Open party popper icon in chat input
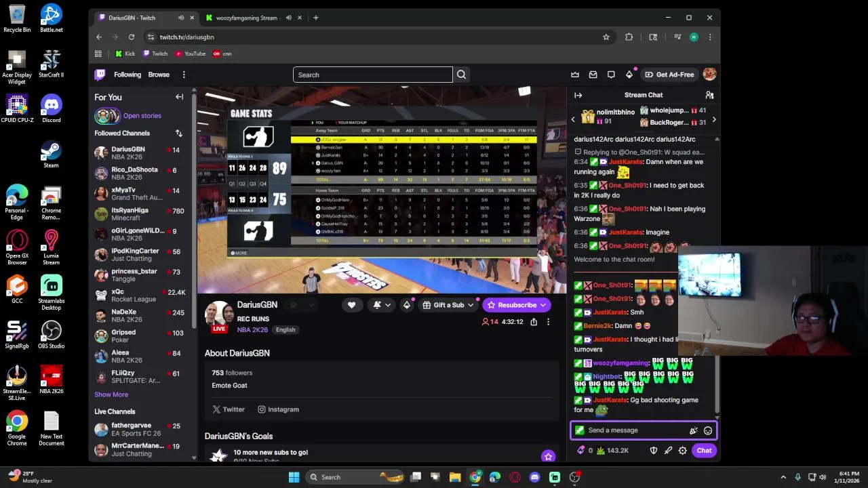Viewport: 868px width, 488px height. coord(693,430)
